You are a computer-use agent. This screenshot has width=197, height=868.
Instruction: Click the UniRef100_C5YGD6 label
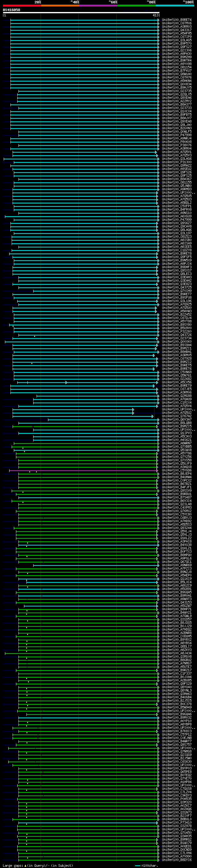176,470
